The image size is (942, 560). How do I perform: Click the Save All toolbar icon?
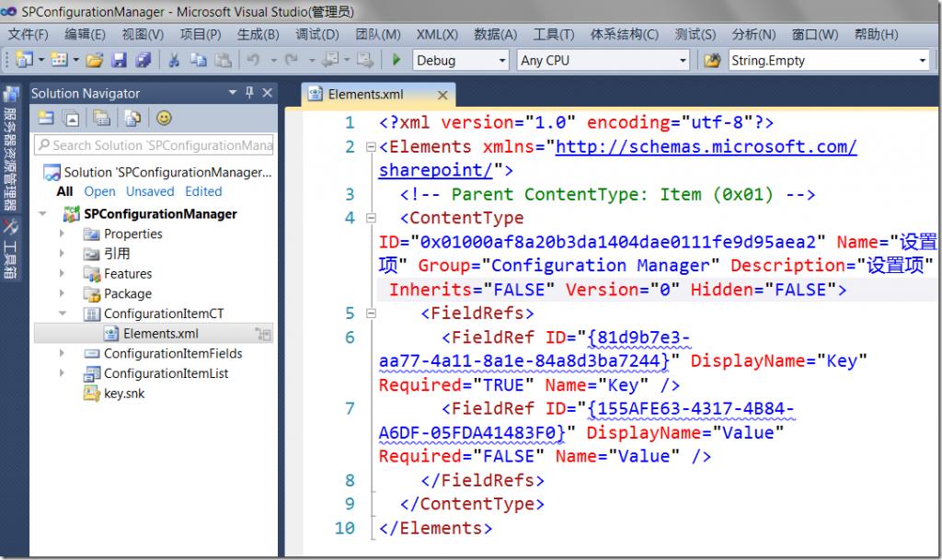coord(143,60)
